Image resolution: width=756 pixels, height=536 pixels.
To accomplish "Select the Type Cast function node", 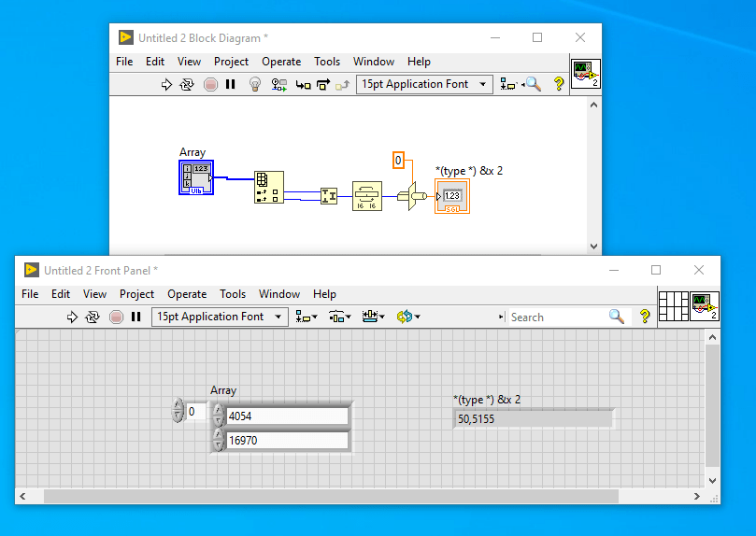I will pyautogui.click(x=411, y=196).
